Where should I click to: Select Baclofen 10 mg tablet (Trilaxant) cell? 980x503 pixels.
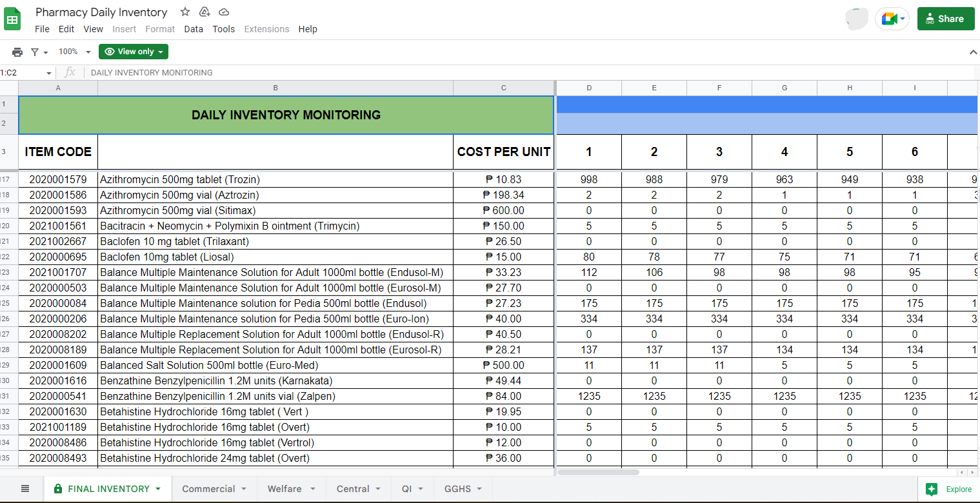pos(275,241)
